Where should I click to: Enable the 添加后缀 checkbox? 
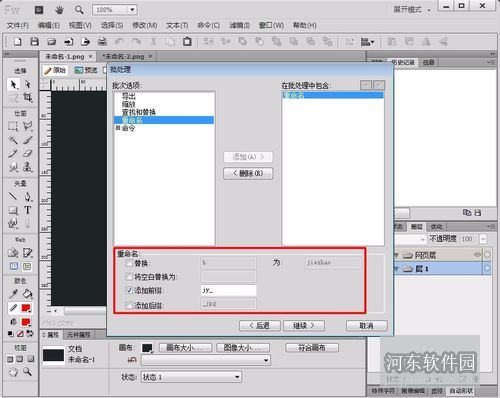[129, 305]
